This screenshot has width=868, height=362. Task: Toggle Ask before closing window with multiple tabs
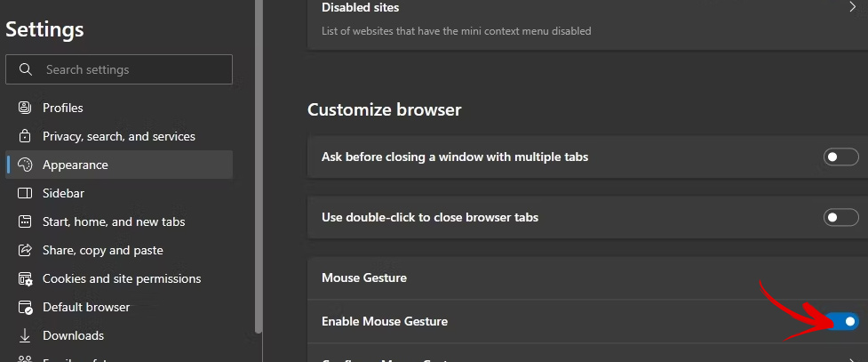tap(840, 157)
